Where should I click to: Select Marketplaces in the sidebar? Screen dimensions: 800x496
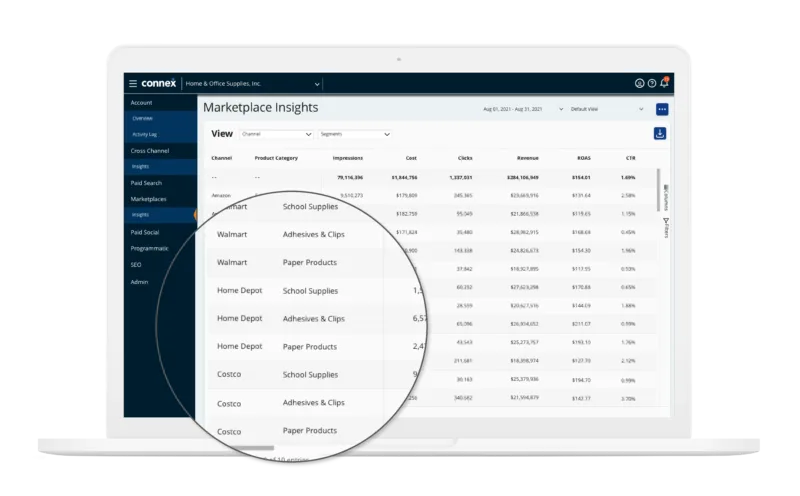[148, 199]
